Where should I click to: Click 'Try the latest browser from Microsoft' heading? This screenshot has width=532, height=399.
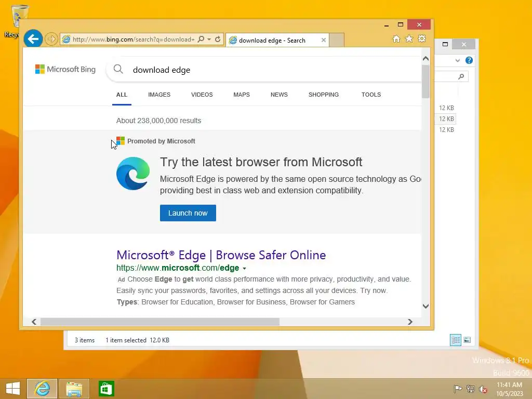(x=261, y=162)
